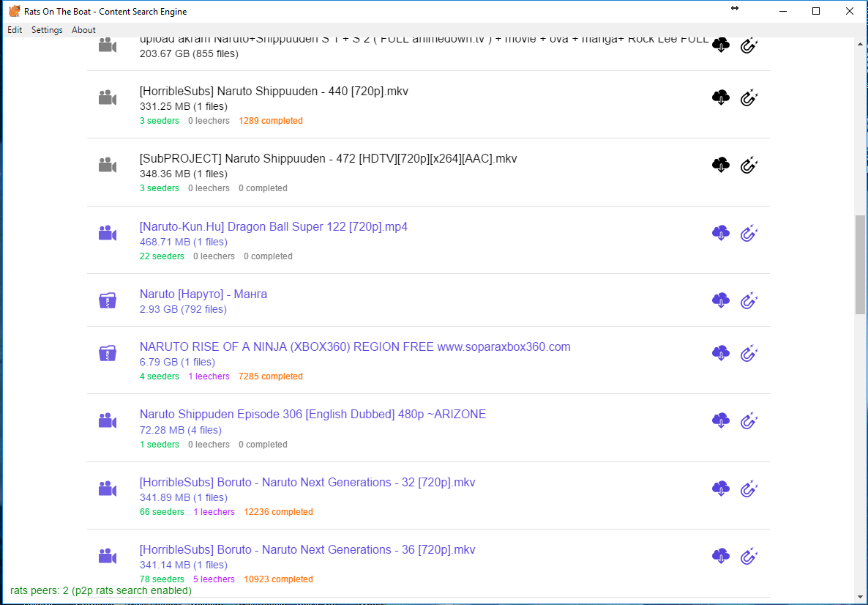This screenshot has height=605, width=868.
Task: Open NARUTO RISE OF A NINJA XBOX360 entry
Action: tap(355, 347)
